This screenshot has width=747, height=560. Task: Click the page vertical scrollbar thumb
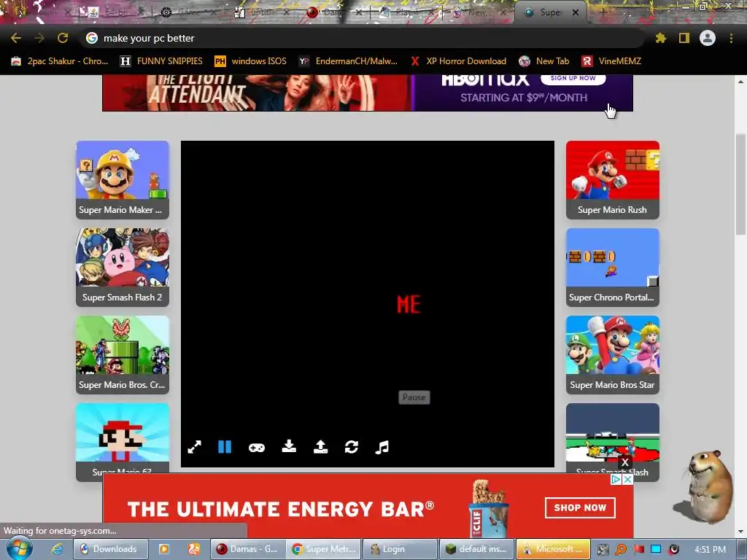pos(741,184)
